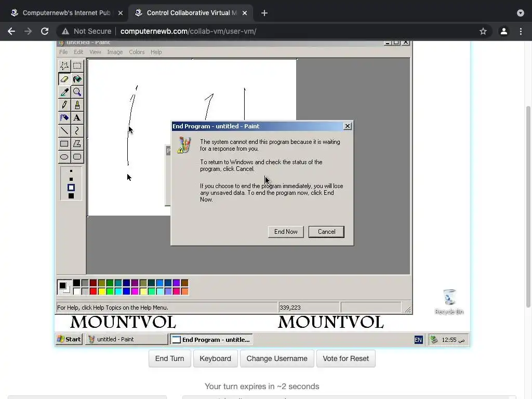
Task: Select the Free-Form Select tool
Action: tap(64, 66)
